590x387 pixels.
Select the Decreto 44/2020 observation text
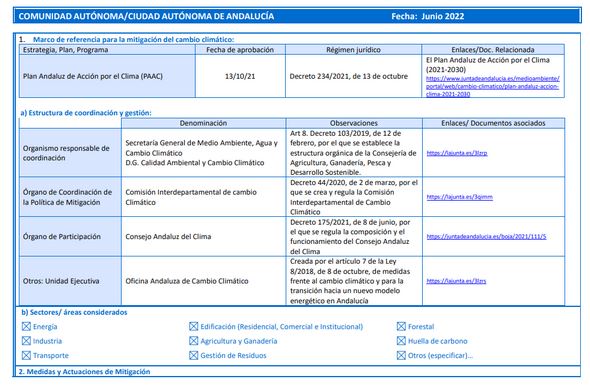tap(354, 197)
